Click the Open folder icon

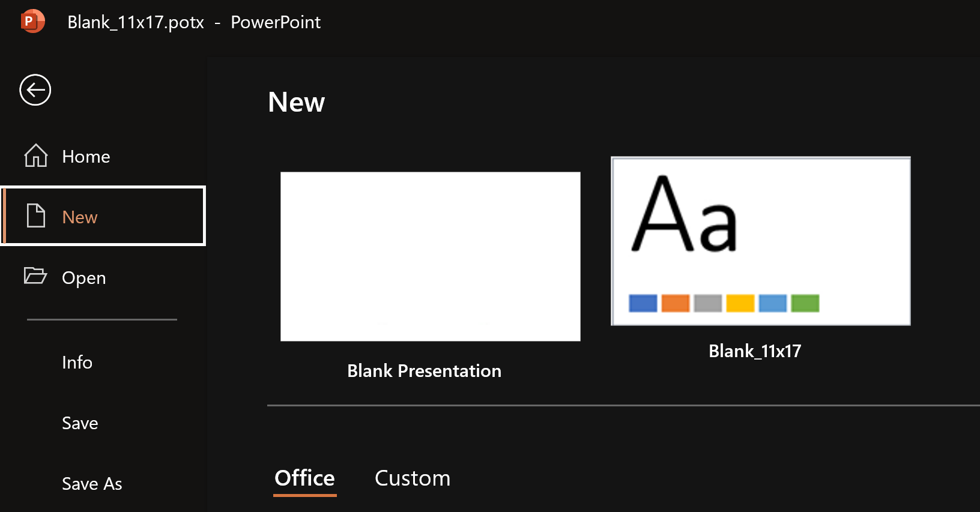click(35, 276)
